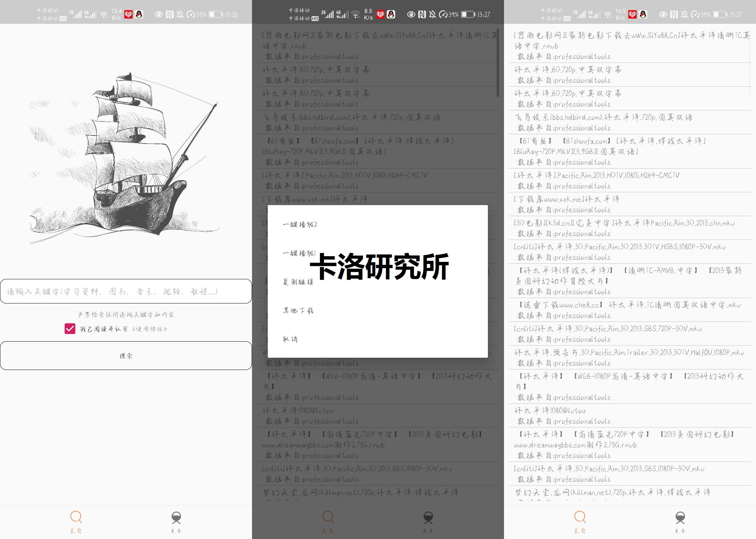Viewport: 756px width, 539px height.
Task: Tap the battery indicator showing 39%
Action: [214, 14]
